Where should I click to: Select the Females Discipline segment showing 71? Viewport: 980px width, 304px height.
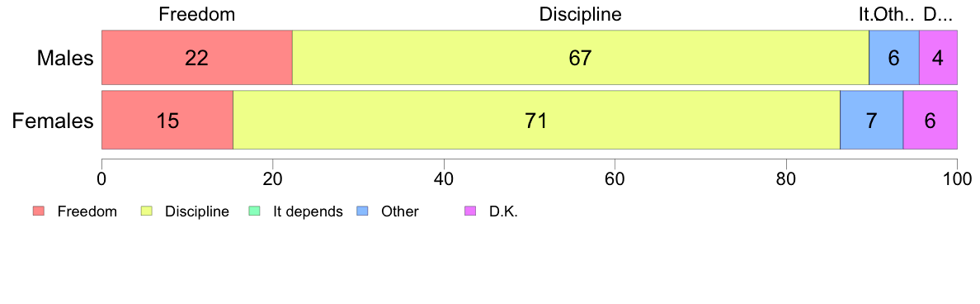click(536, 120)
